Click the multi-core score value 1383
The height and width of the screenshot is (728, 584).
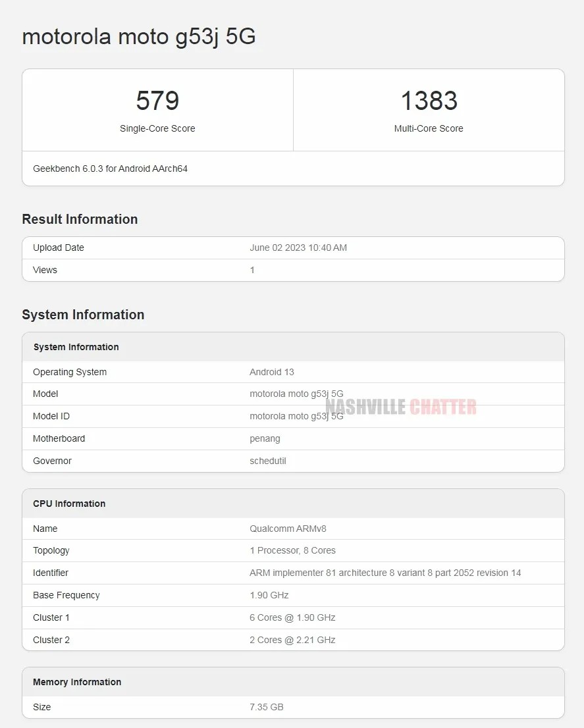(x=429, y=101)
